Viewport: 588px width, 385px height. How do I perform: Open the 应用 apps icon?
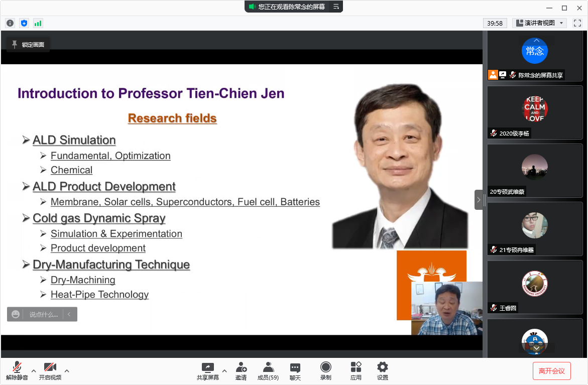pos(356,370)
